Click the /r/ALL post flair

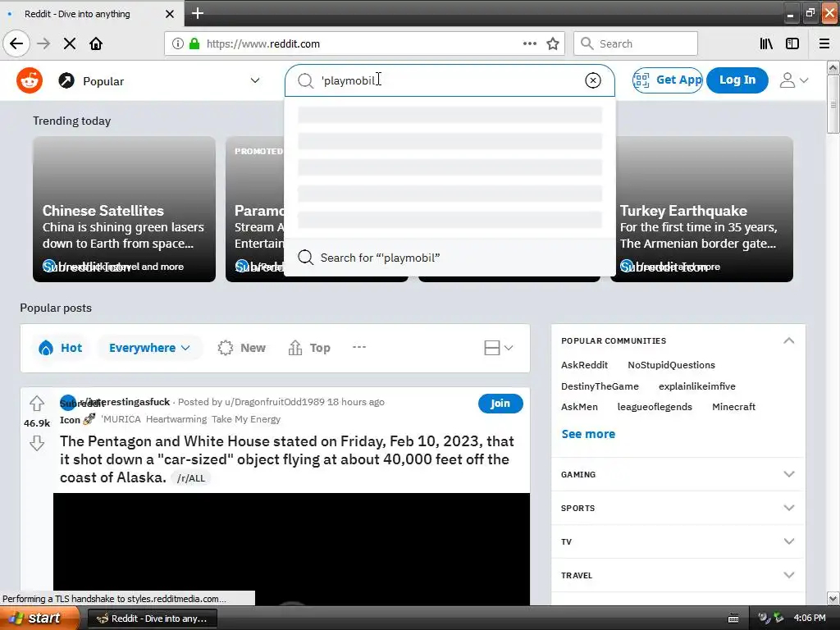click(190, 478)
